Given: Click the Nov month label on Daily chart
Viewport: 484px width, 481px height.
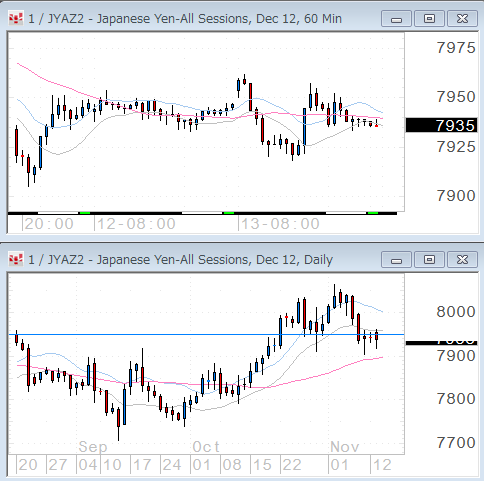Looking at the screenshot, I should point(345,447).
